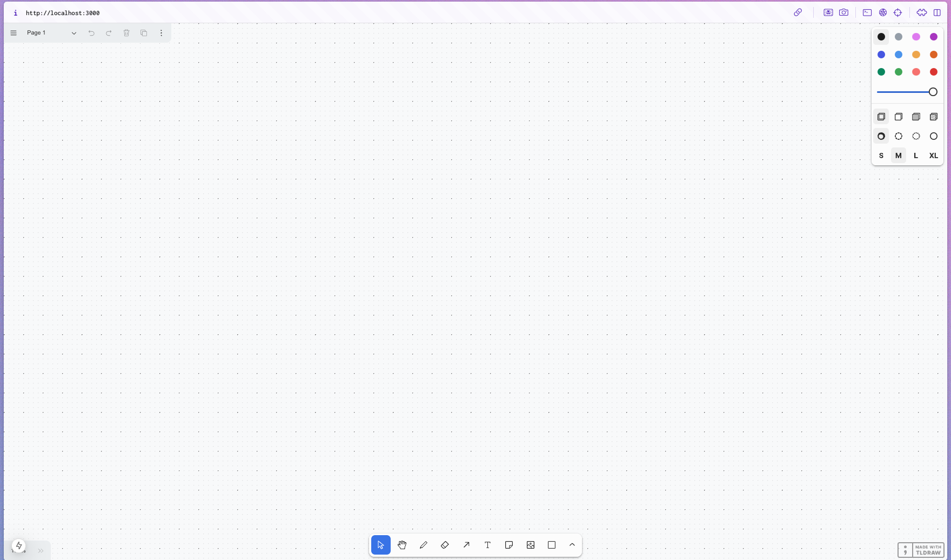951x560 pixels.
Task: Choose dark blue color swatch
Action: tap(881, 55)
